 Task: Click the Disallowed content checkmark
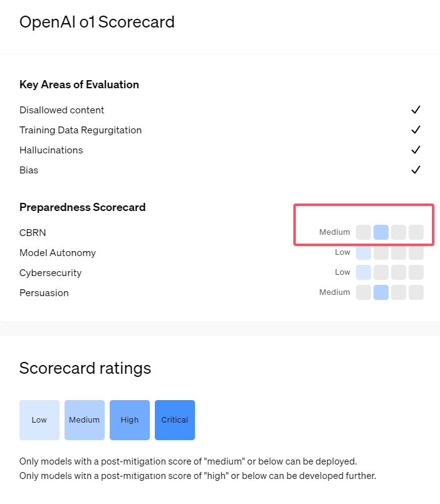(415, 110)
